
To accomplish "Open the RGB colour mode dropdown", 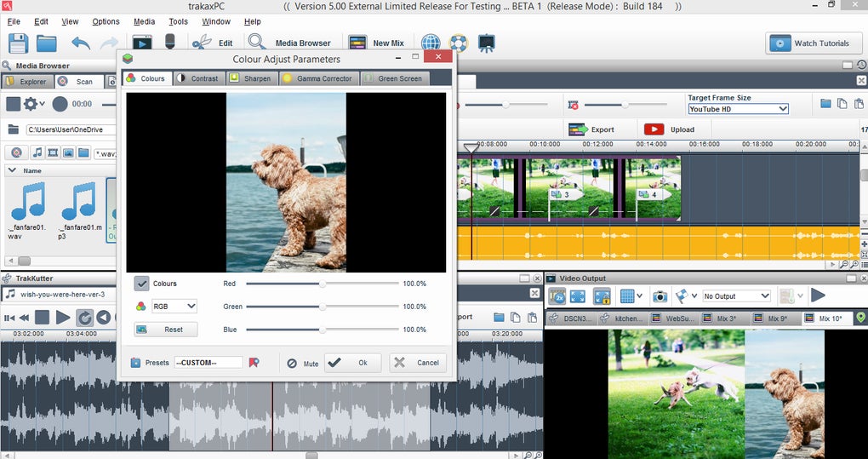I will [174, 306].
